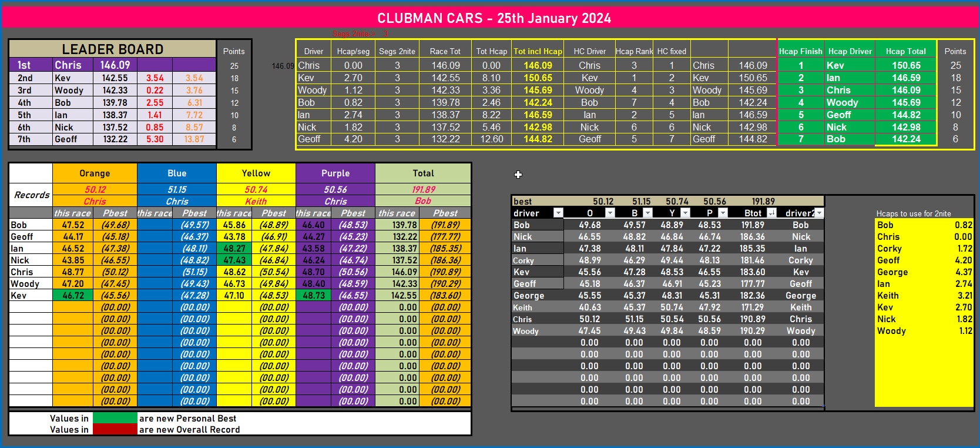Select 'Kev' in the Leader Board 2nd row
Image resolution: width=980 pixels, height=448 pixels.
[x=73, y=78]
